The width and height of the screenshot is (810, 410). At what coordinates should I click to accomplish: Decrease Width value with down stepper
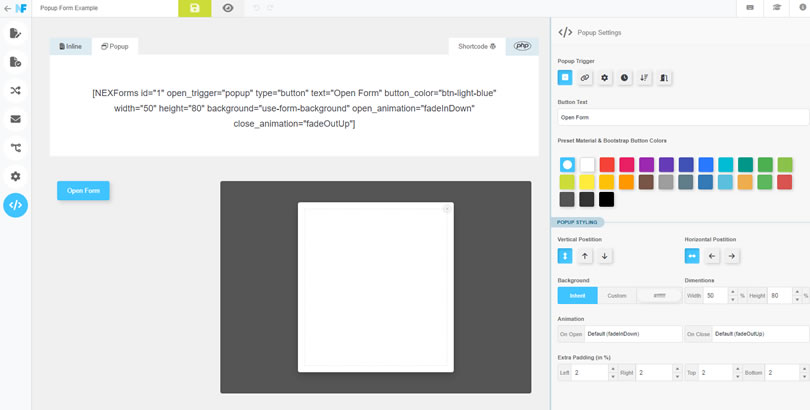coord(733,299)
